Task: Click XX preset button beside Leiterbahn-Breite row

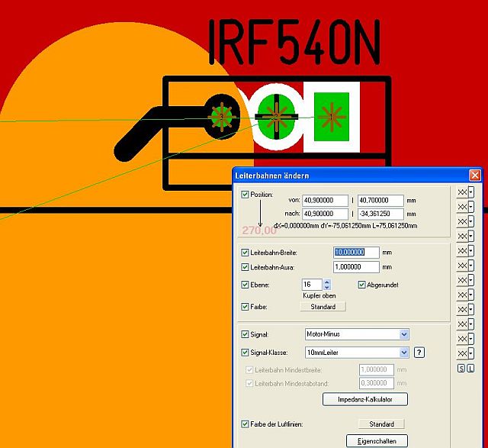Action: [x=462, y=251]
